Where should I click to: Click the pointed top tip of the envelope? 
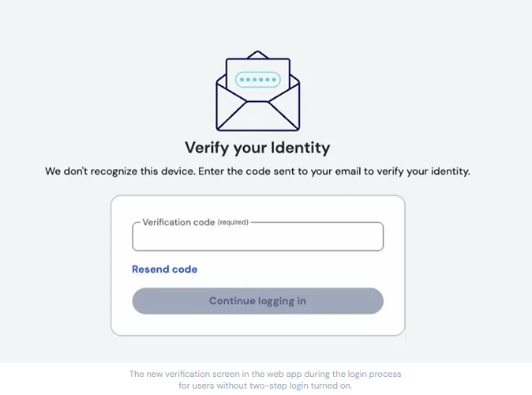coord(258,54)
